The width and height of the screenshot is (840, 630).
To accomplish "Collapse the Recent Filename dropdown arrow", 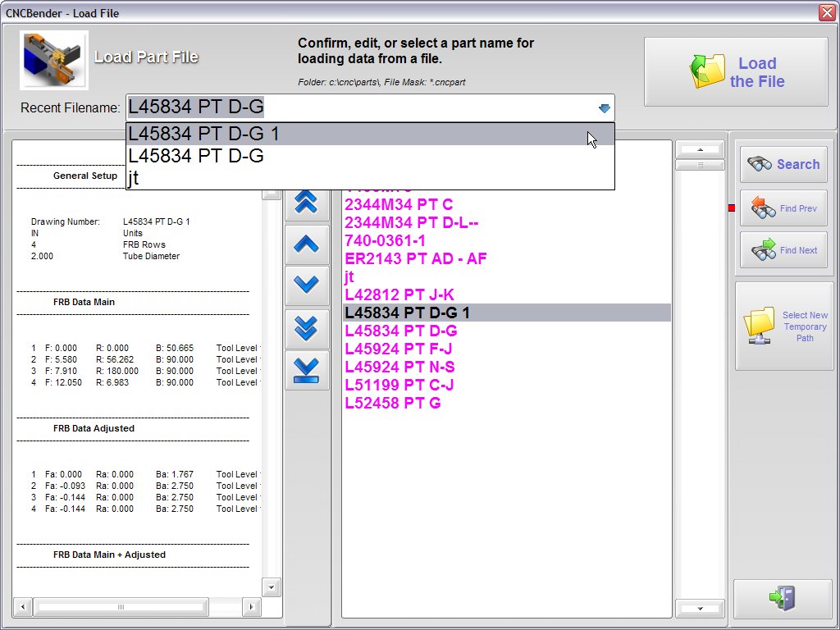I will [604, 108].
